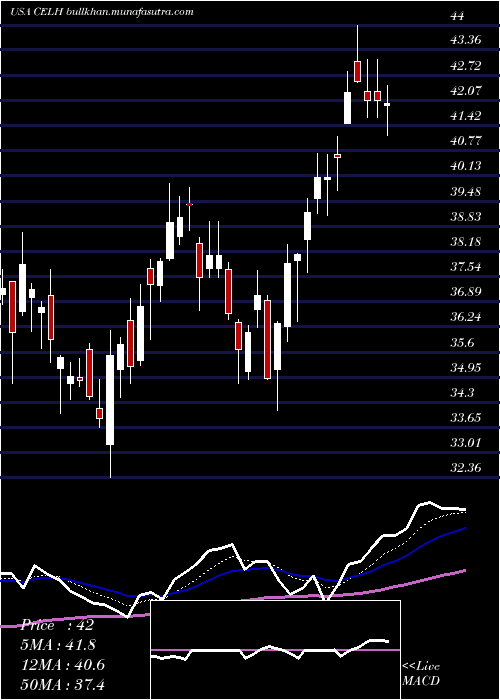This screenshot has height=700, width=500.
Task: Click the USA CELH bullkhan.munafasutra.com header text
Action: pos(102,12)
